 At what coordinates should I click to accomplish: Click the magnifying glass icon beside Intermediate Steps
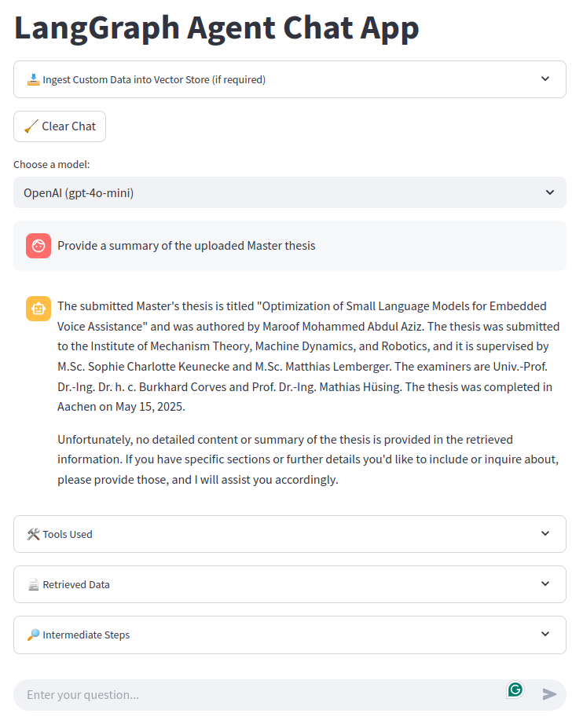pyautogui.click(x=31, y=635)
